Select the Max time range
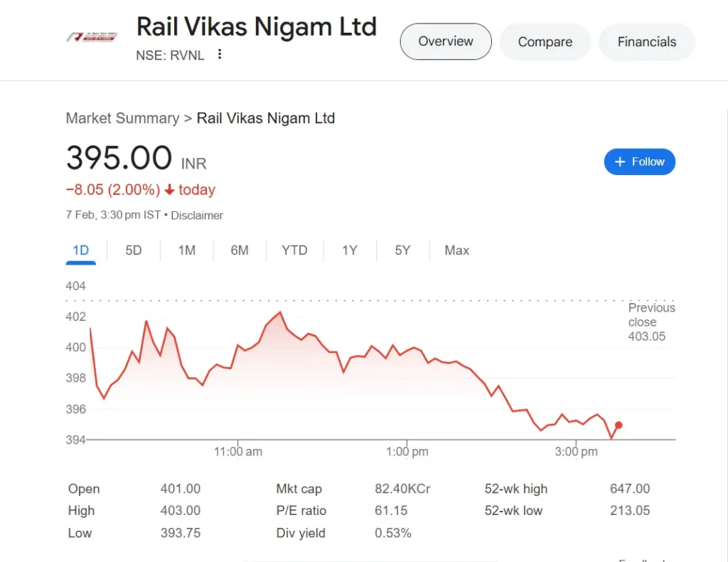Screen dimensions: 728x562 (x=456, y=250)
